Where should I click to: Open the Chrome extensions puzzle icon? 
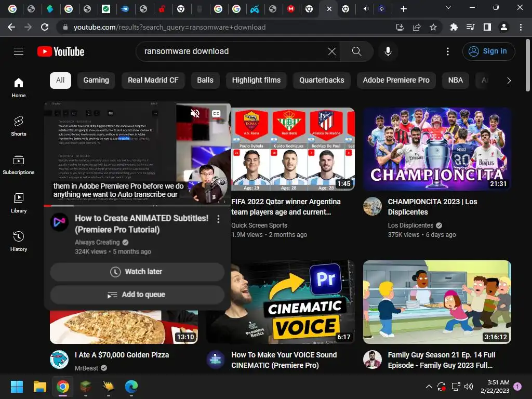(454, 27)
